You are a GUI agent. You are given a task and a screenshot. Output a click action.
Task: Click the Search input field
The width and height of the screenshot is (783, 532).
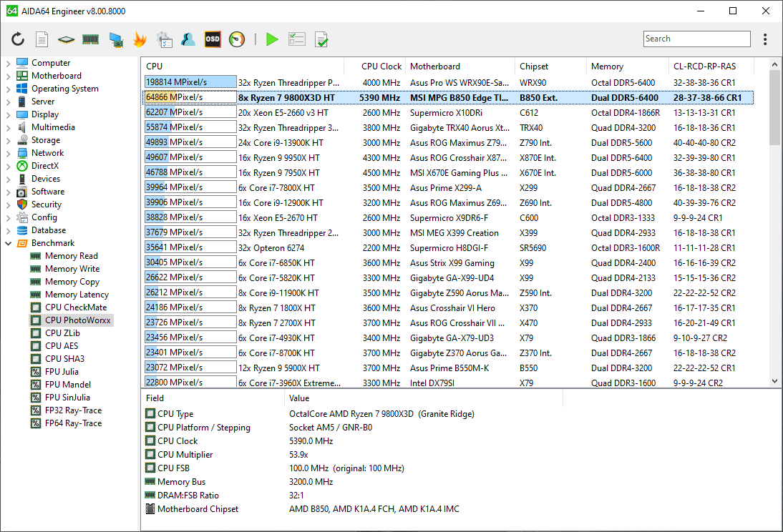coord(696,39)
